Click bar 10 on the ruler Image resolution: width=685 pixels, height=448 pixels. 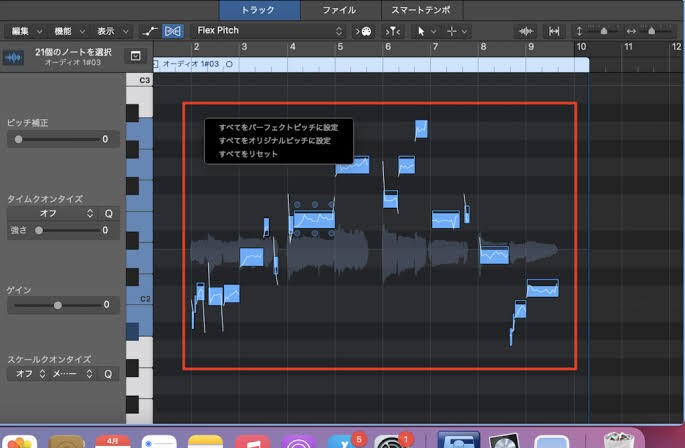click(x=581, y=47)
